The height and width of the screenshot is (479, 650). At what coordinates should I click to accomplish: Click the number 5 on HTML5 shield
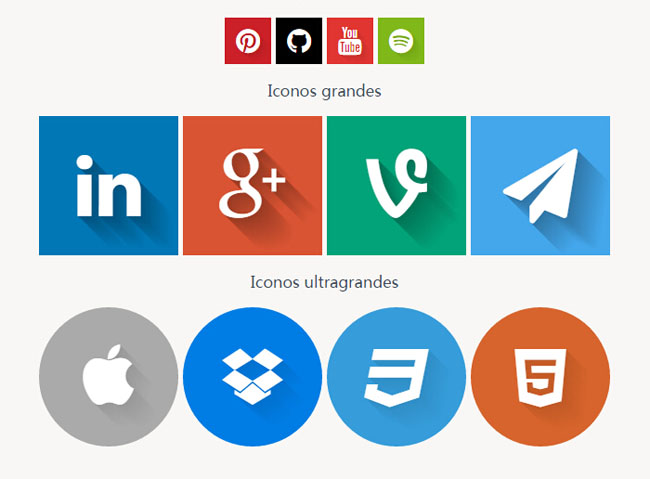click(541, 377)
